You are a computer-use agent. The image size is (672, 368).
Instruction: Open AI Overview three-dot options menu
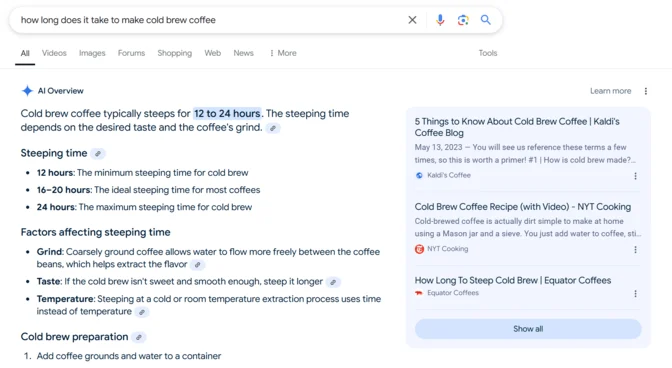pos(646,91)
